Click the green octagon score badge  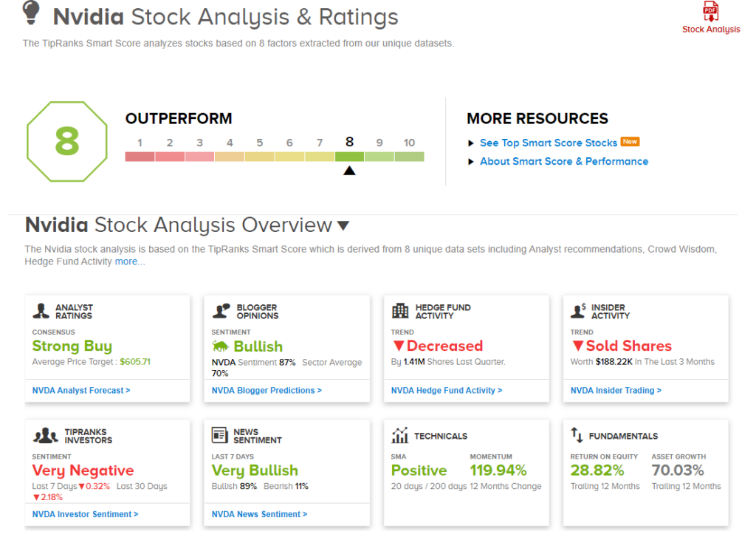[66, 142]
